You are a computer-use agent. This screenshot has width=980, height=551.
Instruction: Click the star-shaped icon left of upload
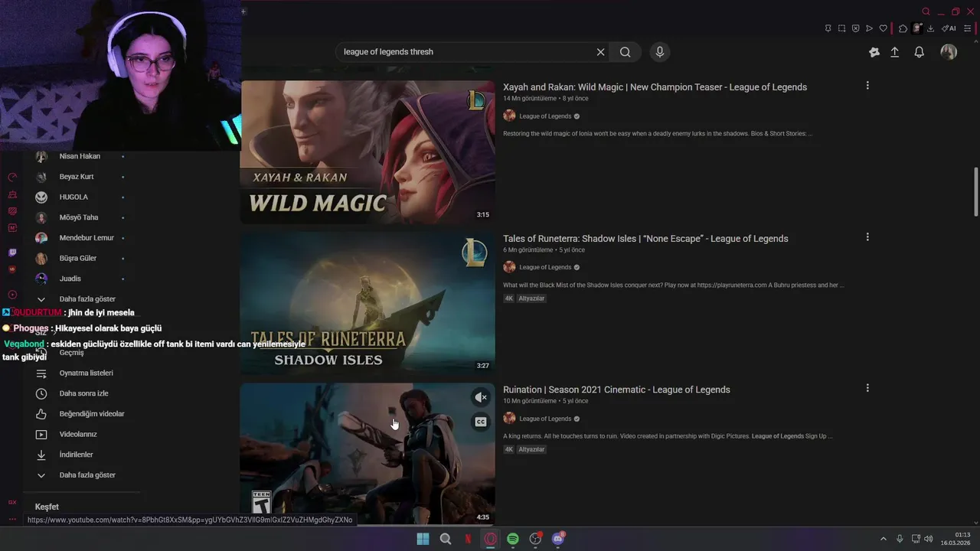click(x=874, y=52)
